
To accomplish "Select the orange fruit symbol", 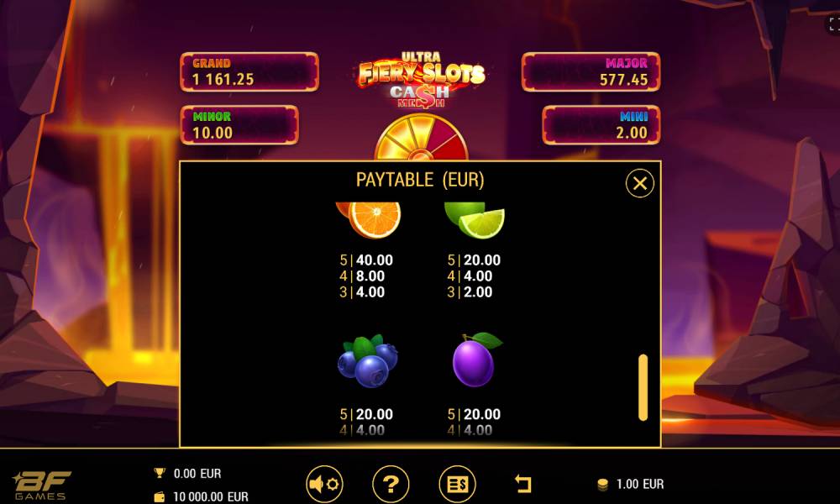I will [369, 219].
